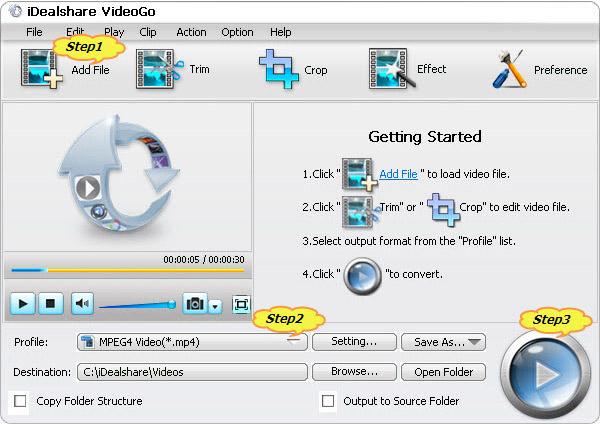This screenshot has height=425, width=600.
Task: Toggle full screen preview icon
Action: coord(241,305)
